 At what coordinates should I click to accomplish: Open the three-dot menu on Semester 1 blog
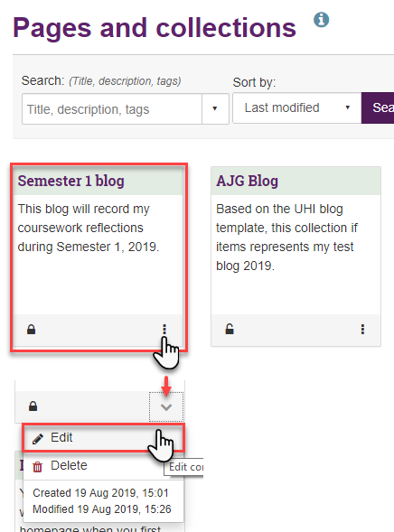[164, 329]
